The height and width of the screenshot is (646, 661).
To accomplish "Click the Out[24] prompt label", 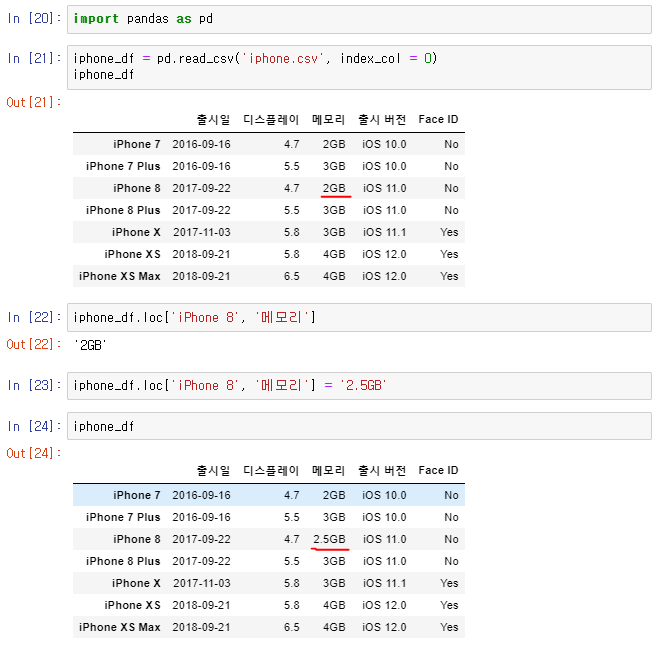I will (34, 453).
